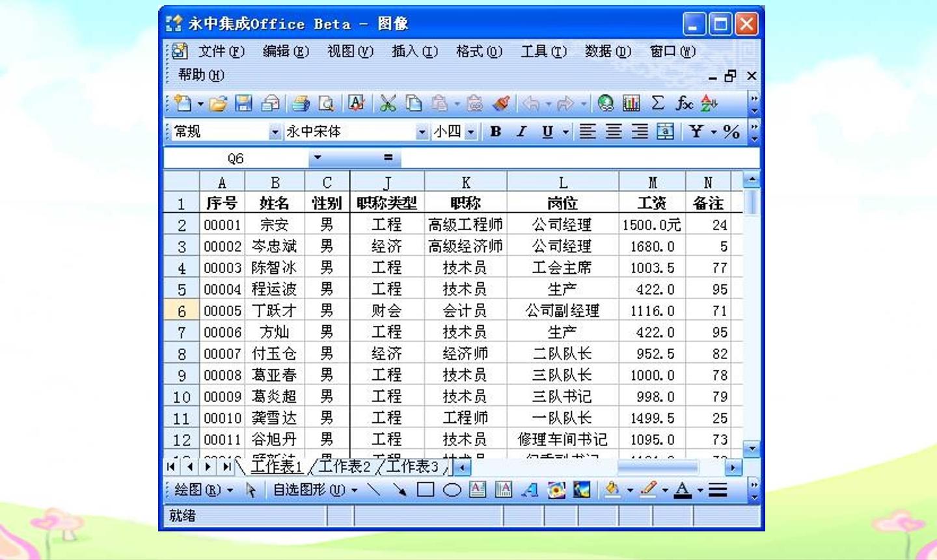Open the fx function wizard
Screen dimensions: 937x560
click(x=683, y=103)
